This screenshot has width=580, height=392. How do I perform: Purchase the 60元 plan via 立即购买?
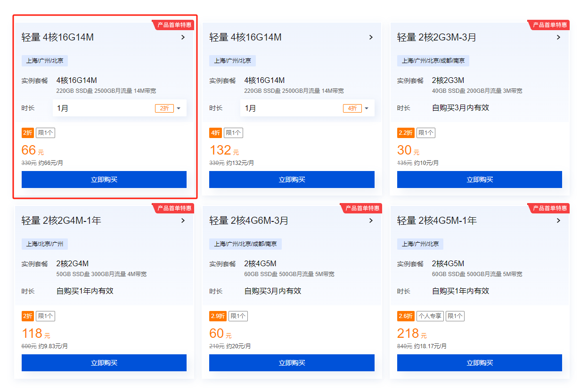(x=292, y=363)
